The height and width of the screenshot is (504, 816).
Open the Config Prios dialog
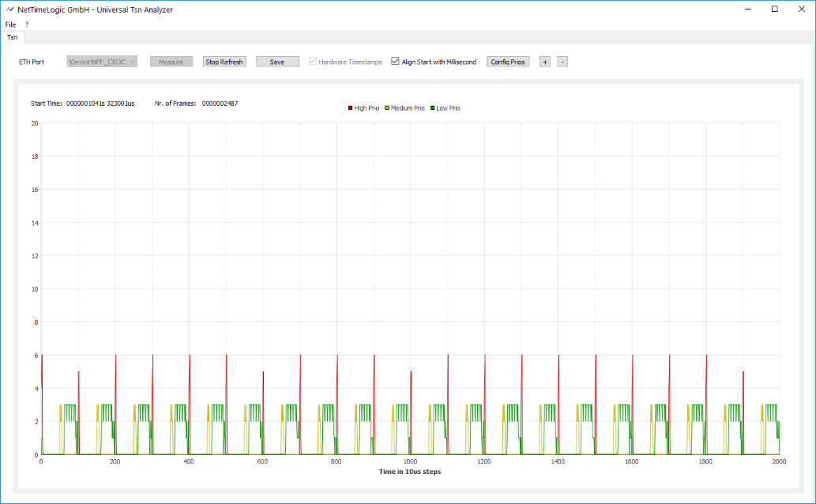pyautogui.click(x=508, y=62)
